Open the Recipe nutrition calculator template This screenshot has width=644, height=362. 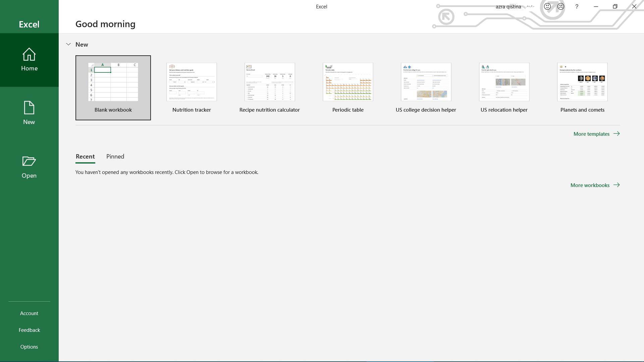point(270,88)
